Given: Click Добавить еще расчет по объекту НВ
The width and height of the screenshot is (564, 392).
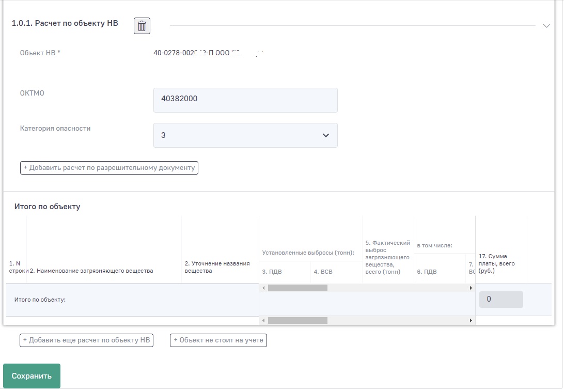Looking at the screenshot, I should (87, 340).
